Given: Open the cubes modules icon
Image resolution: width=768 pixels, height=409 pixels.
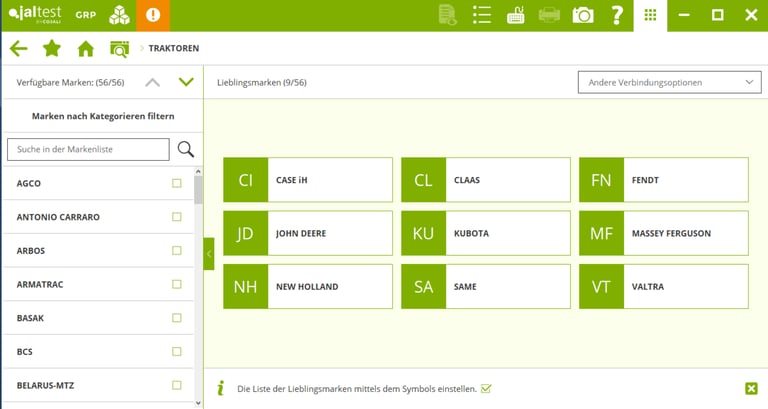Looking at the screenshot, I should point(120,15).
